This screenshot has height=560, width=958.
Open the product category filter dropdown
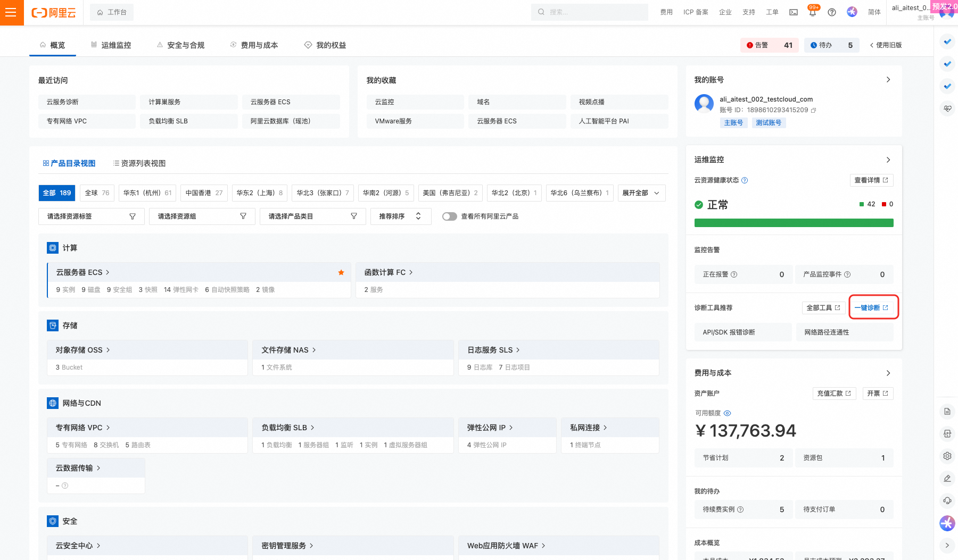click(313, 216)
